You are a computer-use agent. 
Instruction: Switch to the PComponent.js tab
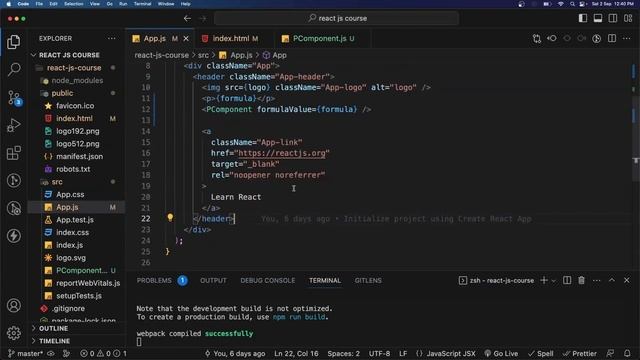pyautogui.click(x=319, y=38)
